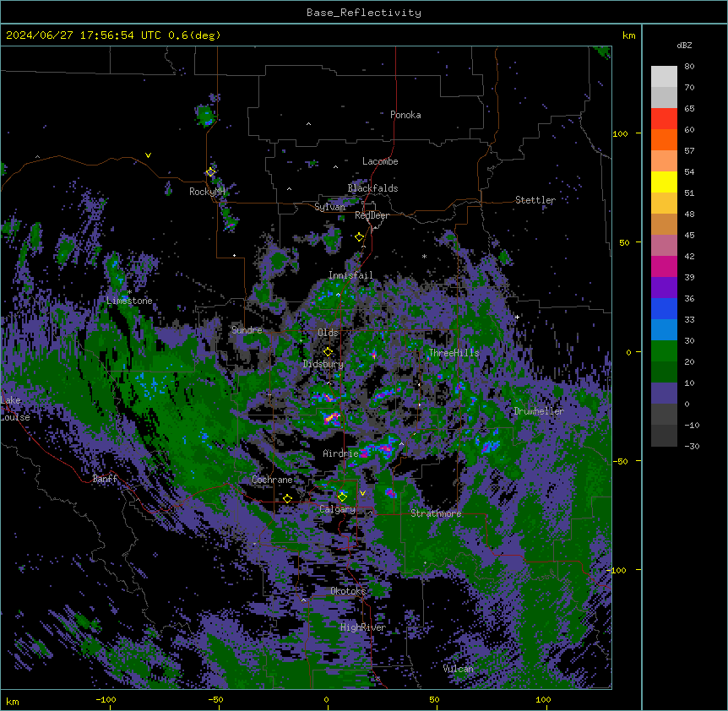Select the yellow station marker south of RedDeer
Screen dimensions: 728x711
(x=359, y=237)
